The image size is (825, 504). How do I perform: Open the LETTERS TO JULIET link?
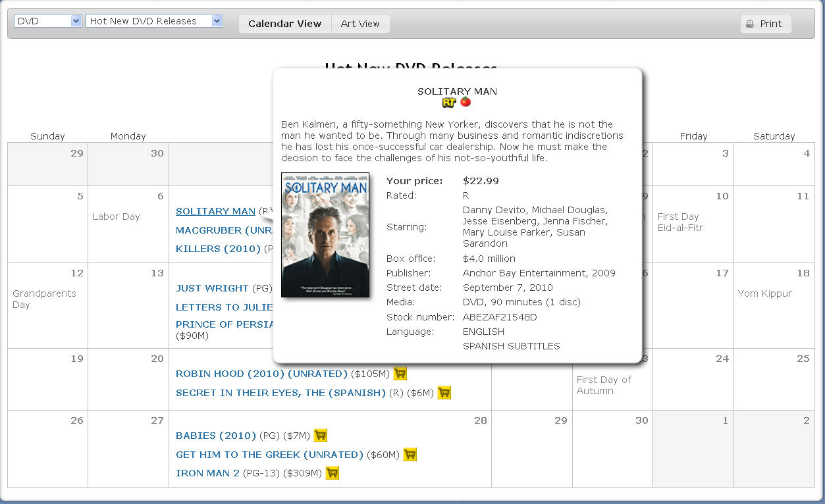point(225,307)
